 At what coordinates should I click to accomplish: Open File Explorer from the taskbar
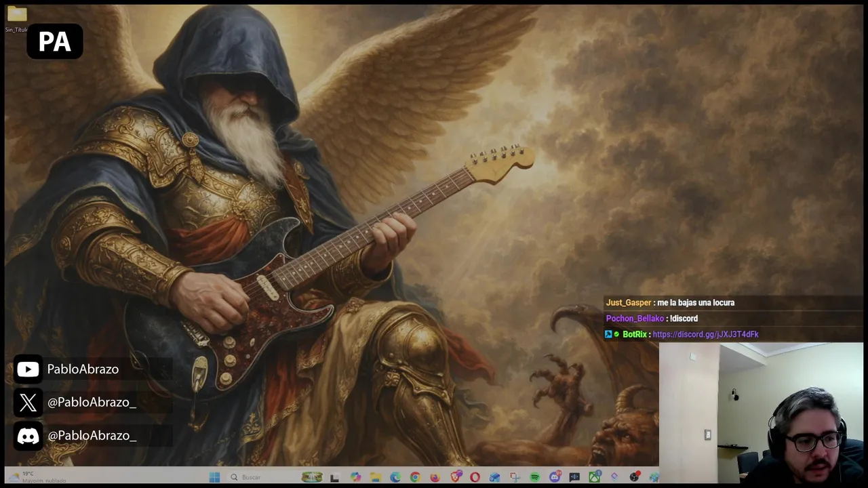[376, 477]
